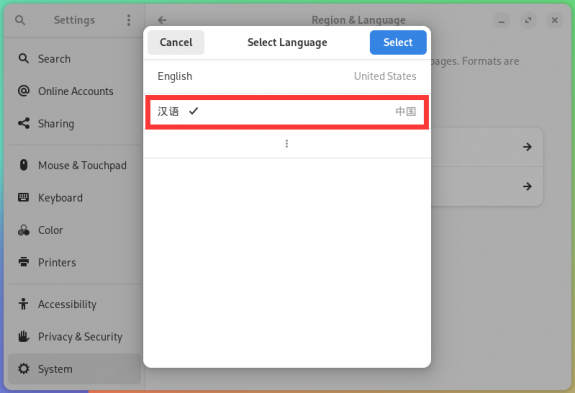Click the Online Accounts @ icon
The height and width of the screenshot is (393, 575).
24,91
